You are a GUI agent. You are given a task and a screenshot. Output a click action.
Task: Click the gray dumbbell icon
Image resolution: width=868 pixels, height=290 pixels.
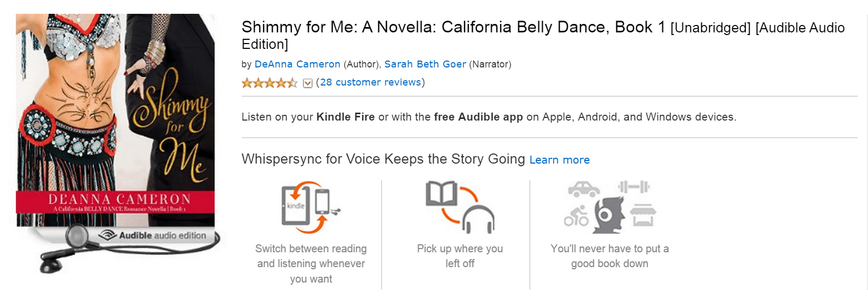(x=634, y=187)
